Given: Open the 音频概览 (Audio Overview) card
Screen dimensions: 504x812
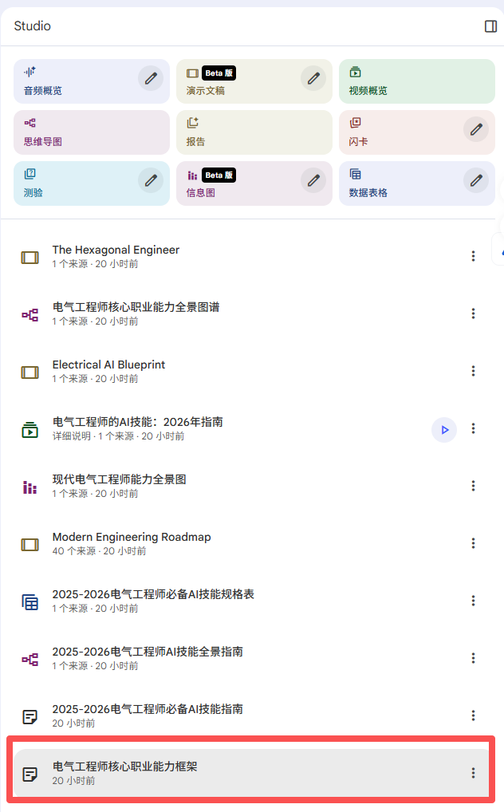Looking at the screenshot, I should pyautogui.click(x=92, y=81).
